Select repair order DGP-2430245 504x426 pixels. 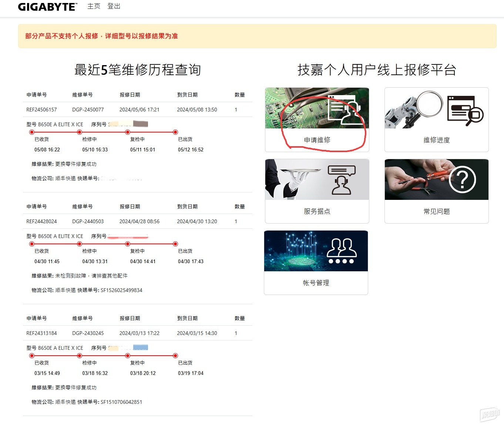pos(88,333)
